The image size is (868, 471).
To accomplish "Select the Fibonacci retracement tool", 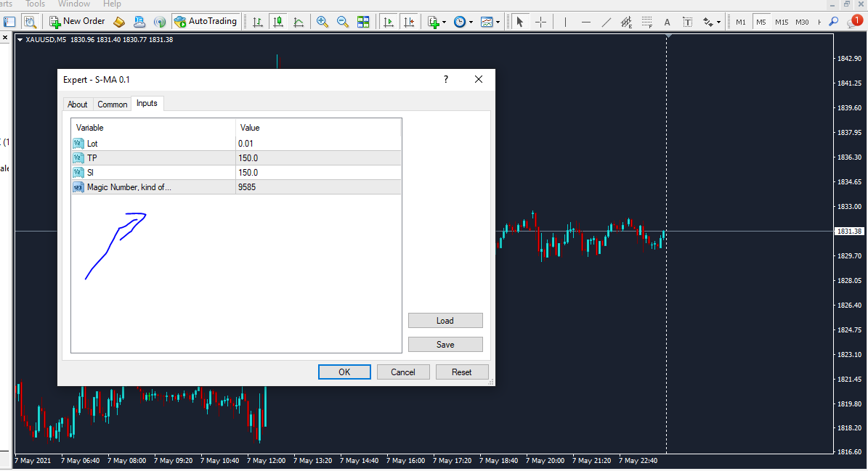I will tap(647, 22).
